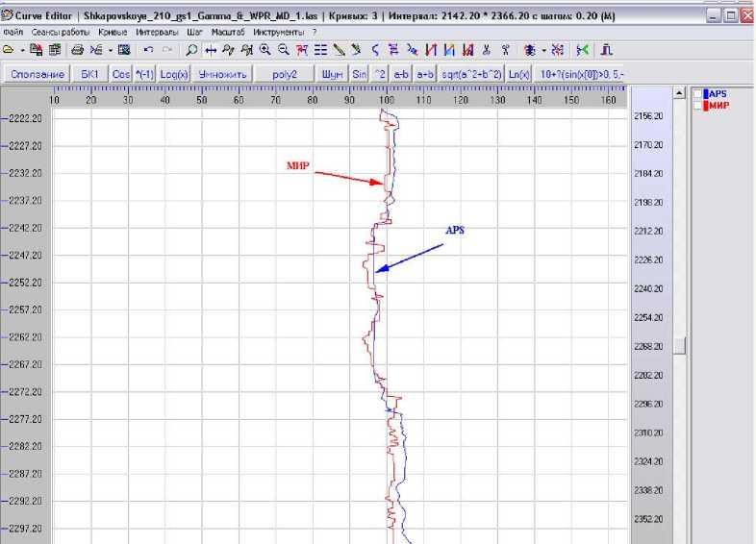
Task: Open the ? help menu
Action: tap(315, 33)
